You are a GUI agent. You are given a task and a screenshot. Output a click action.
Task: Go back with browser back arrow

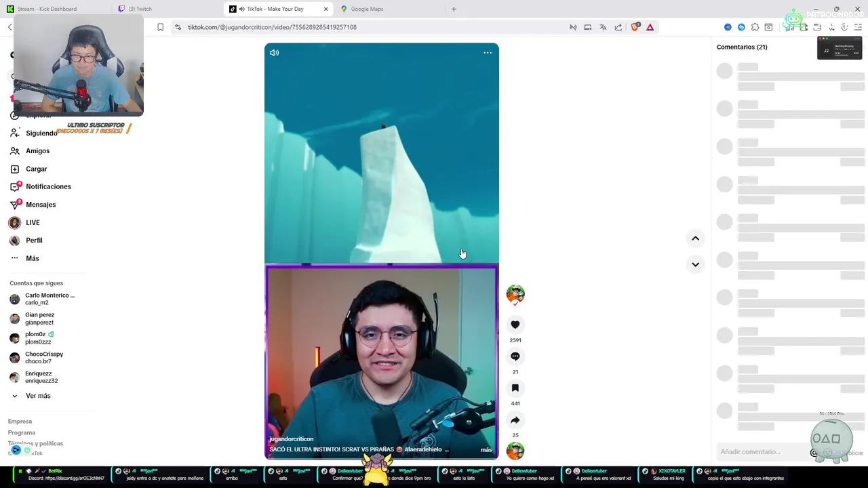(9, 27)
